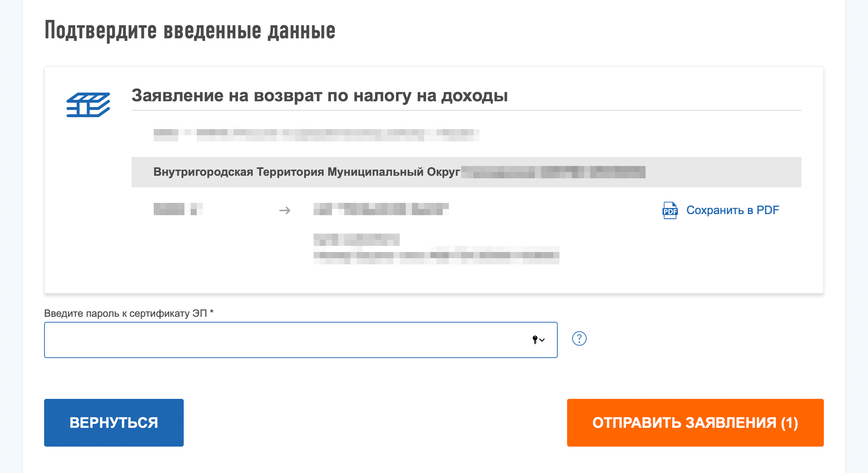This screenshot has height=473, width=868.
Task: Save the application via Сохранить в PDF
Action: 732,210
